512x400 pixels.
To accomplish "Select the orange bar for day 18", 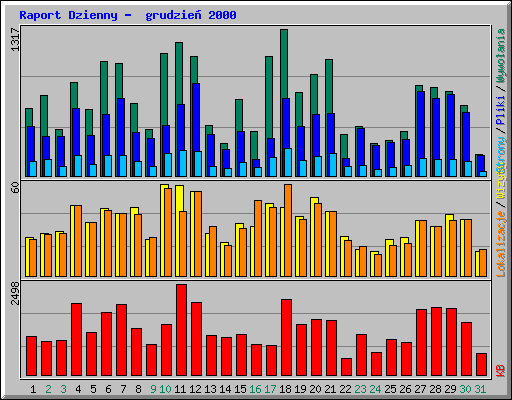I will [x=288, y=230].
